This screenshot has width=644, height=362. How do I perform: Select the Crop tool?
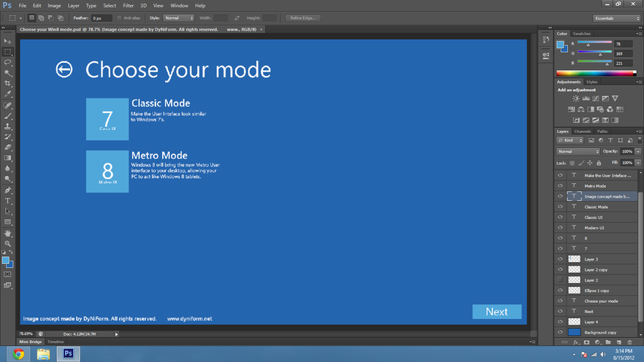click(x=8, y=83)
